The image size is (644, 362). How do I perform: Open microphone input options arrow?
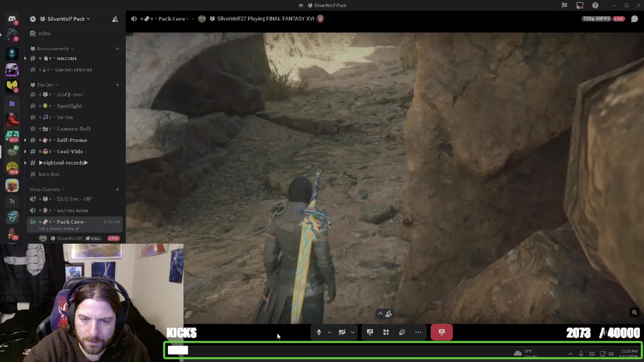[329, 332]
